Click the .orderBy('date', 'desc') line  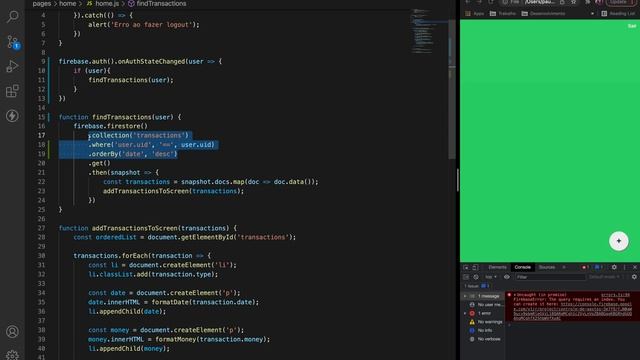click(133, 154)
